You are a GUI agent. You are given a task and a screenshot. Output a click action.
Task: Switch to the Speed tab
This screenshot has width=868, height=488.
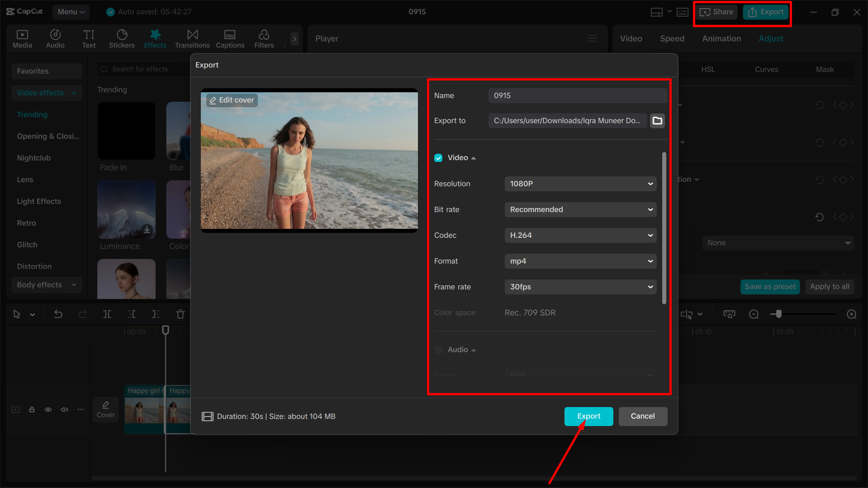[672, 38]
